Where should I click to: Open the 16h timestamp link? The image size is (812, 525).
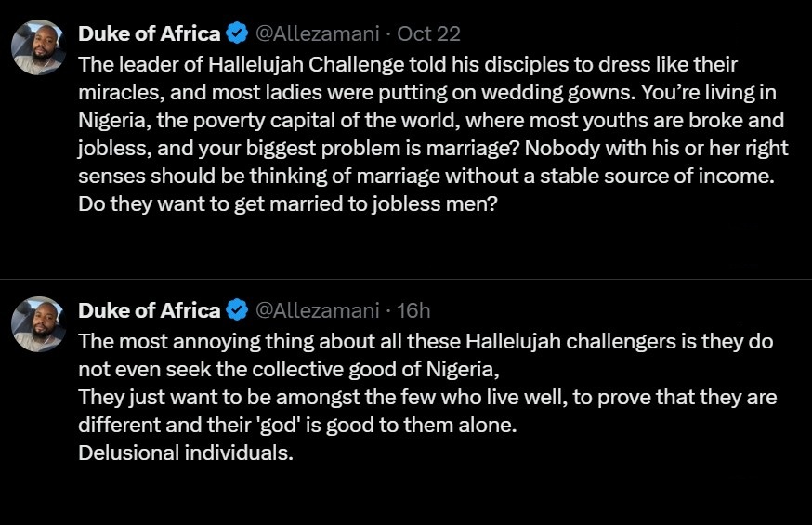(414, 310)
